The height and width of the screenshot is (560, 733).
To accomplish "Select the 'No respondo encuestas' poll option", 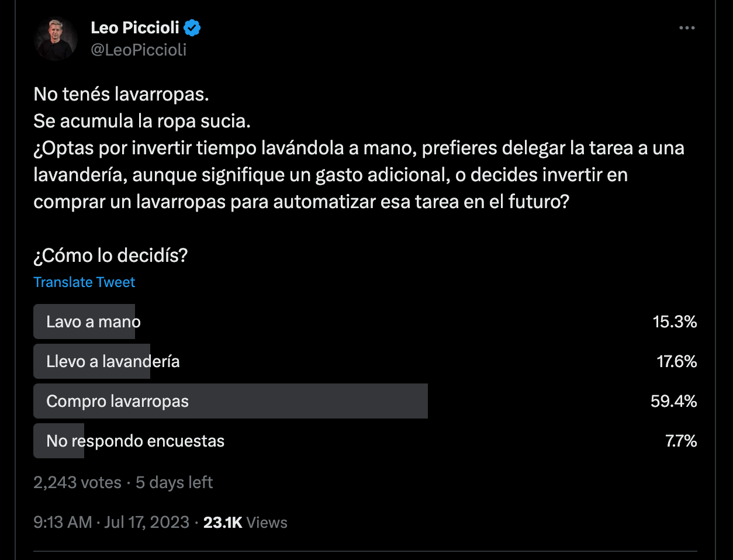I will [x=135, y=441].
